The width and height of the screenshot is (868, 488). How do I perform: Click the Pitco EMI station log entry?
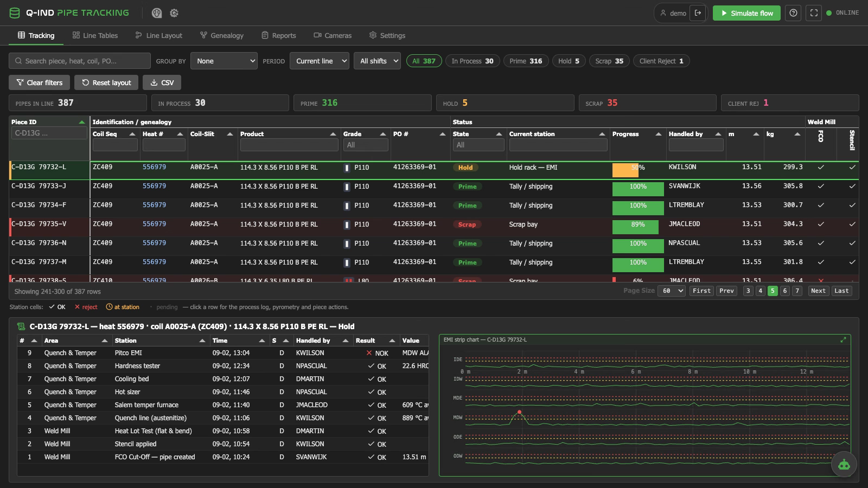[223, 353]
